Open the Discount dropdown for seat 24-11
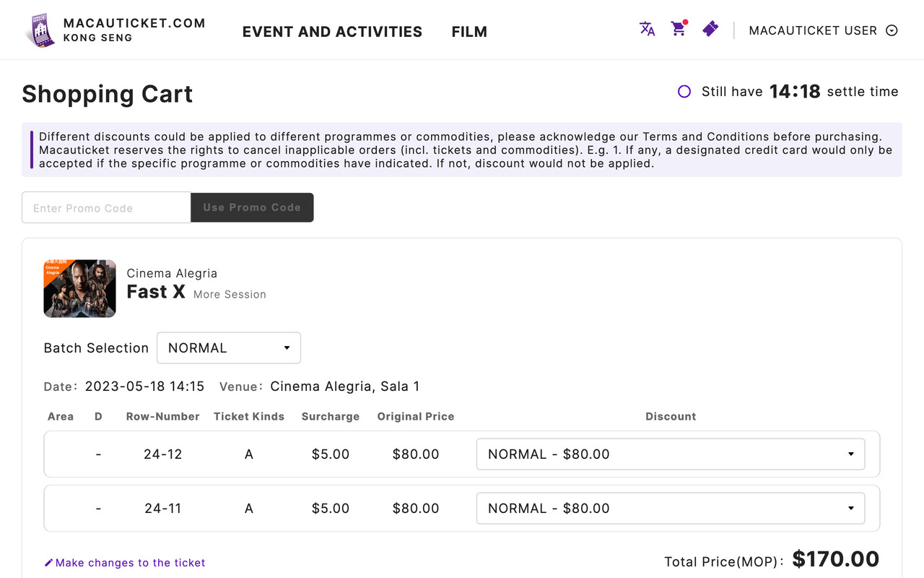The width and height of the screenshot is (924, 578). (671, 509)
